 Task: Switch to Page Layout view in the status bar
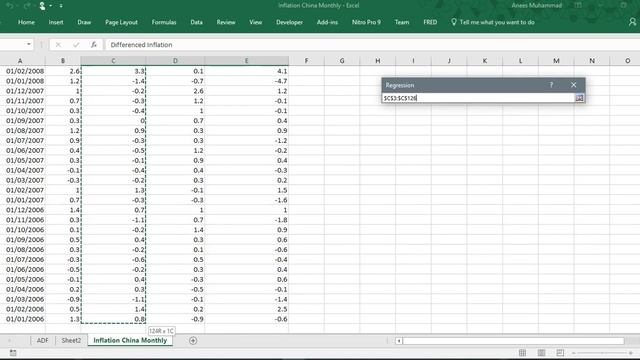coord(541,353)
